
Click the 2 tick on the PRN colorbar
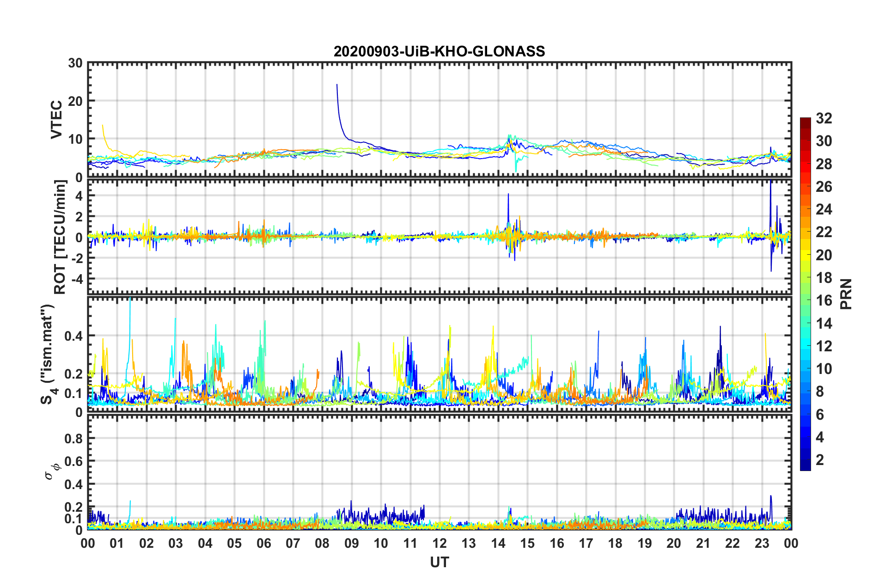coord(819,460)
